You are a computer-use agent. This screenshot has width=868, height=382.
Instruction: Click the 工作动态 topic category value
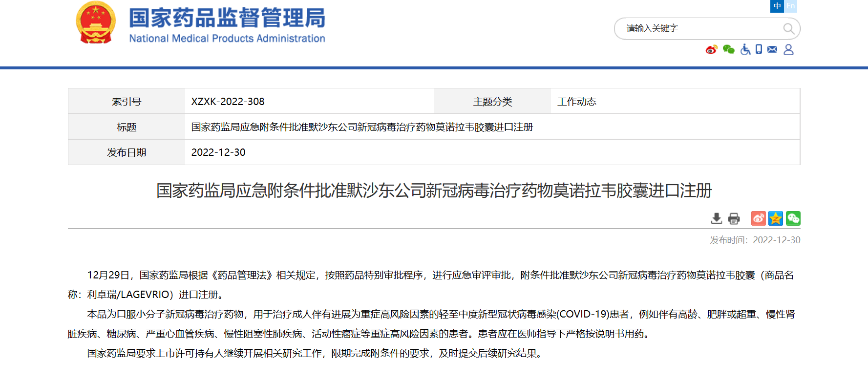pyautogui.click(x=577, y=102)
